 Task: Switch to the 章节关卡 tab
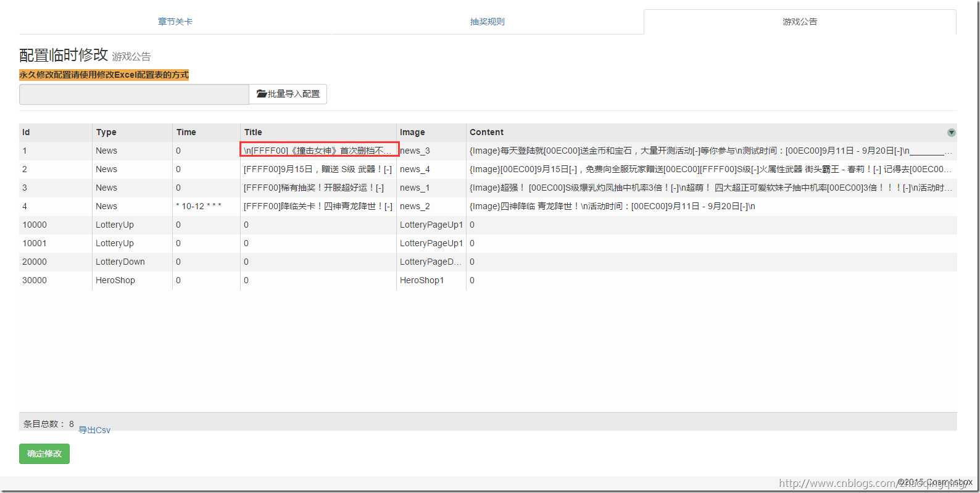pos(175,22)
